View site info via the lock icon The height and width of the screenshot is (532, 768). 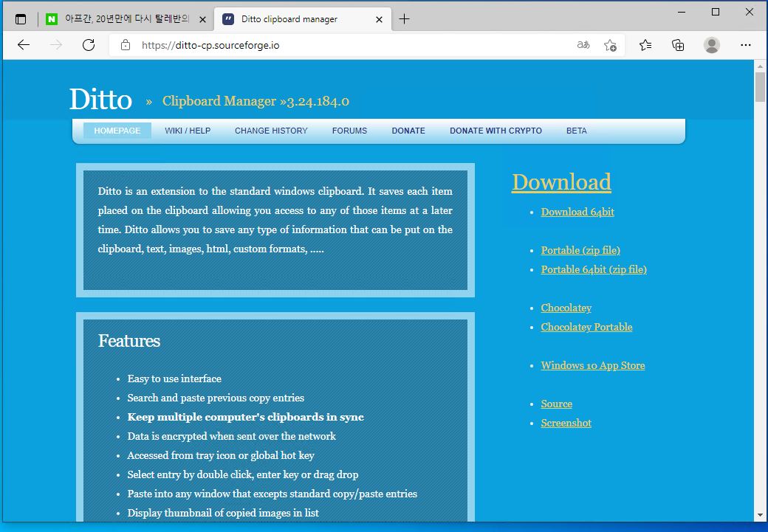(x=126, y=46)
